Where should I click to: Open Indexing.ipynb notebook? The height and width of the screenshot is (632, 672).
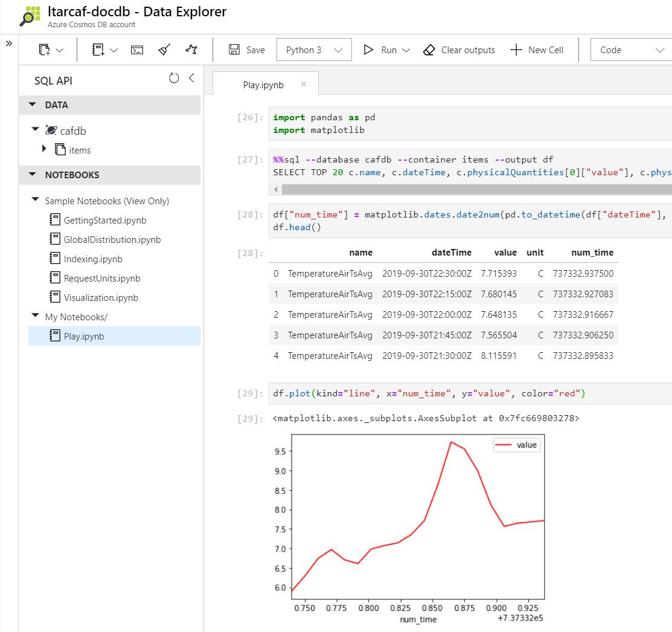pos(93,259)
